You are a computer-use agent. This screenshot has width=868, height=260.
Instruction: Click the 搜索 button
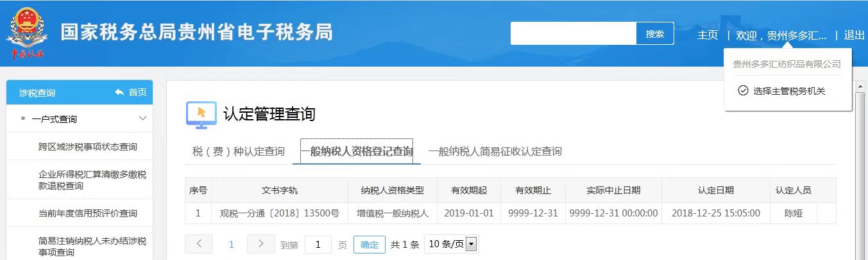point(655,34)
